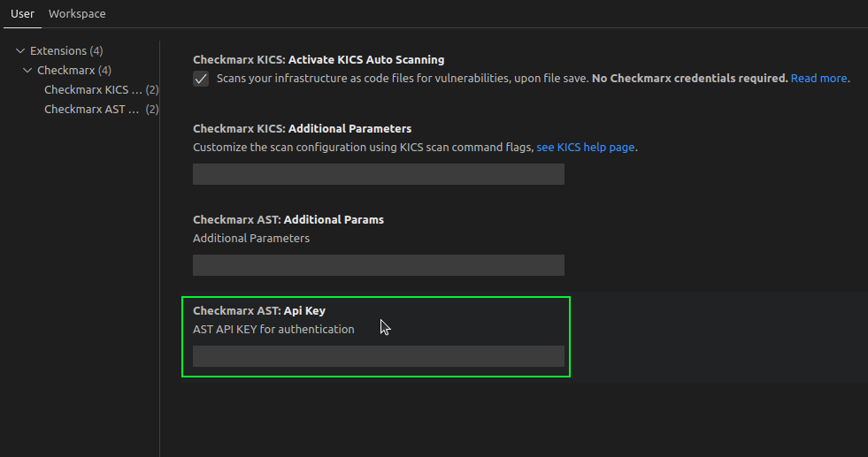Viewport: 868px width, 457px height.
Task: Open Checkmarx AST settings section
Action: point(101,109)
